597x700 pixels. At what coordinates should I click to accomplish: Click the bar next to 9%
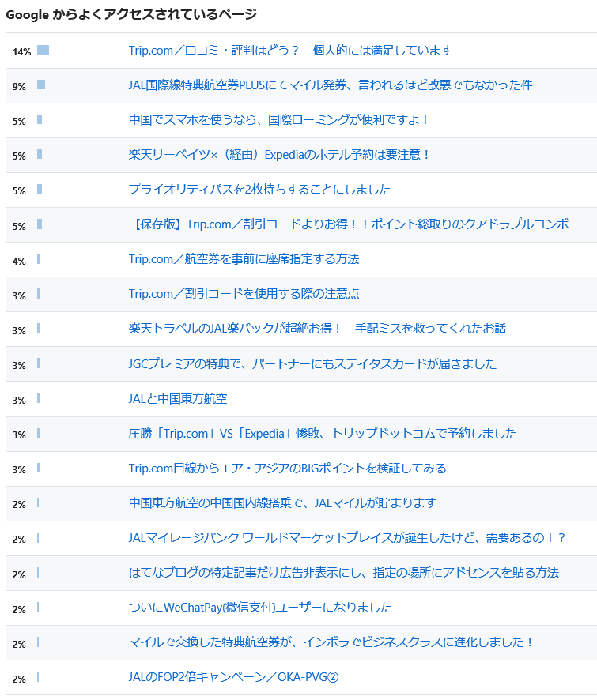point(41,85)
